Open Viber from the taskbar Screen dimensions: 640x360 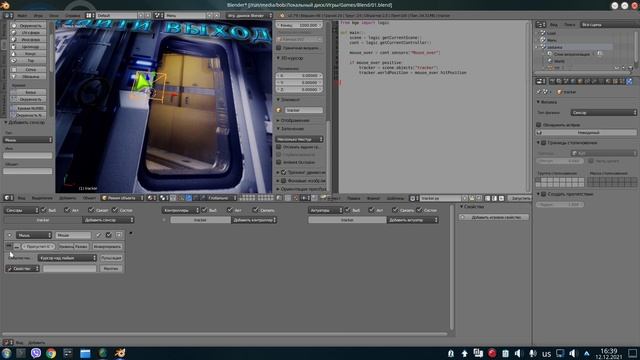click(36, 353)
